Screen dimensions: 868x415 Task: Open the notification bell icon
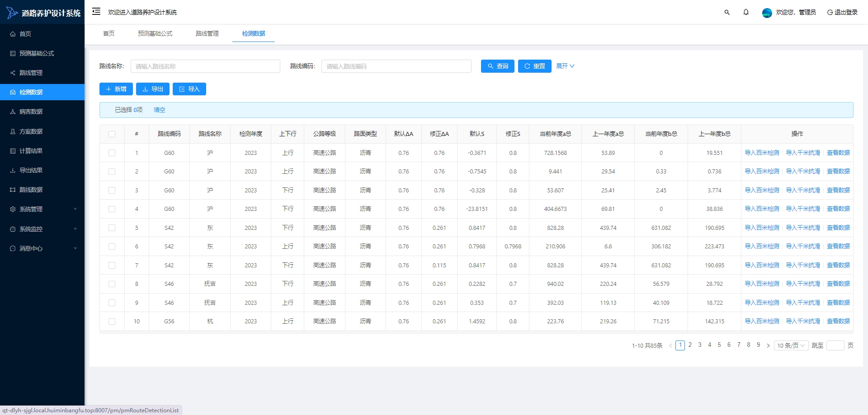point(746,12)
